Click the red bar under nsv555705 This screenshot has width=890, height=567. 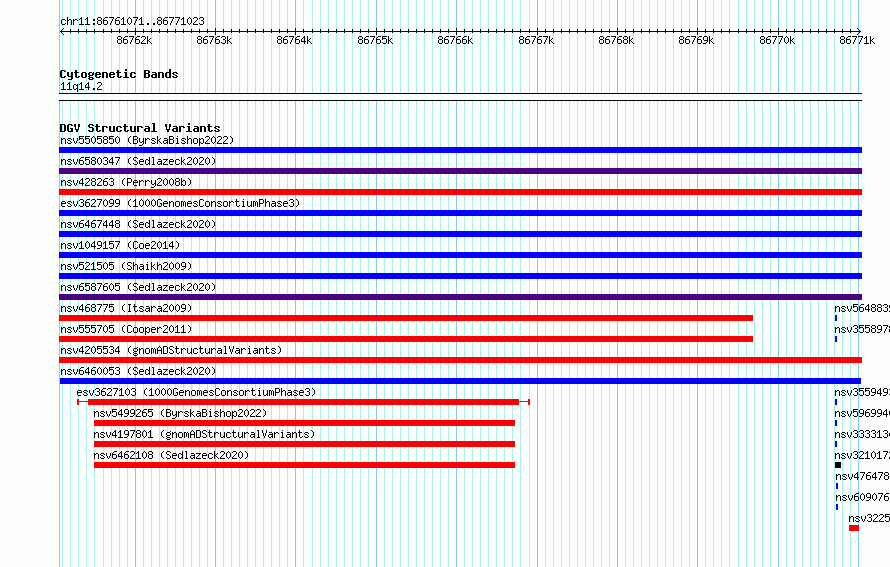pyautogui.click(x=406, y=339)
